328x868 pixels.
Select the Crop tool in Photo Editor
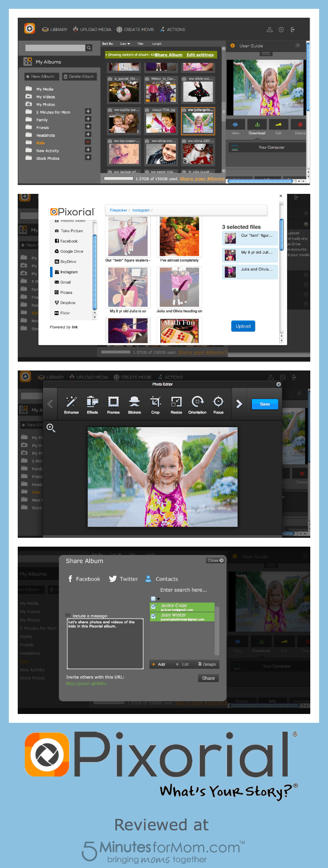click(156, 405)
